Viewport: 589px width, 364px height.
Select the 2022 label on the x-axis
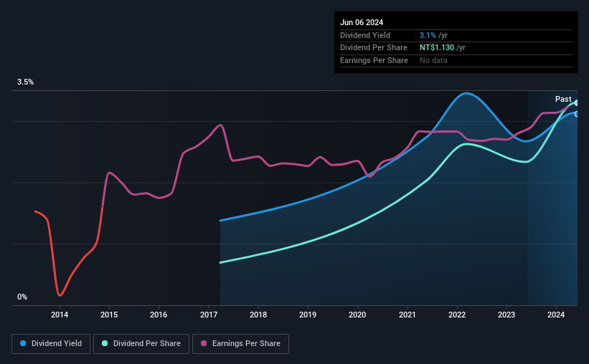pyautogui.click(x=457, y=315)
